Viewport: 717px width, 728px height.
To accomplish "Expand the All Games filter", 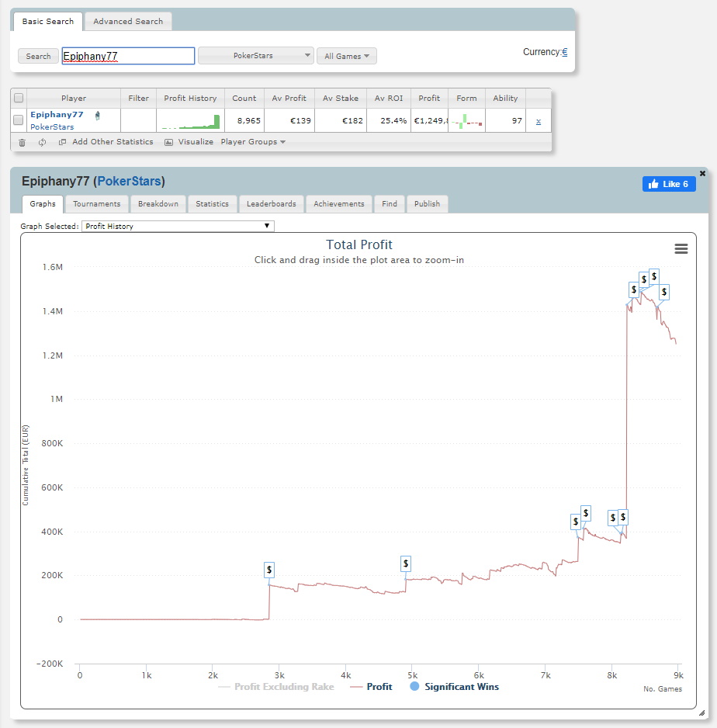I will [347, 56].
